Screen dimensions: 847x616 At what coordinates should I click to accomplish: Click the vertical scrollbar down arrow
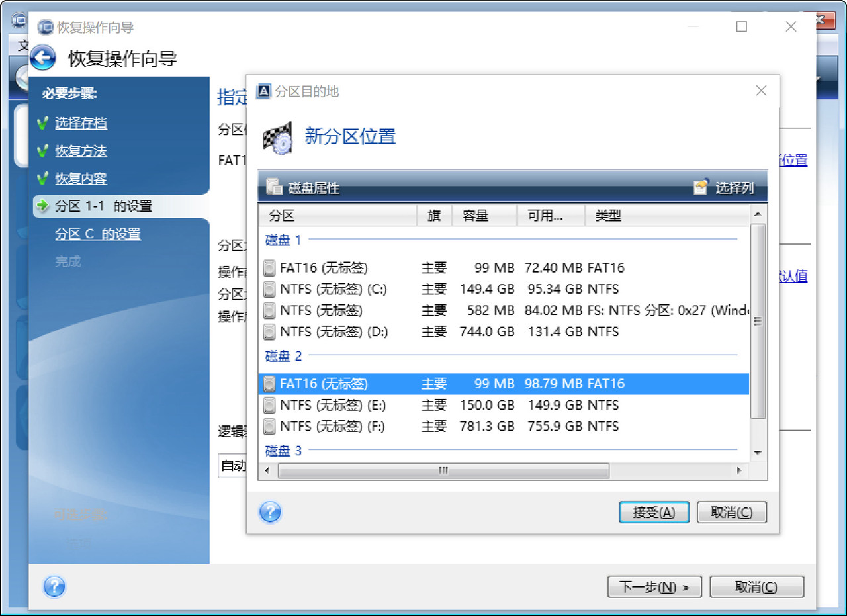[x=756, y=453]
